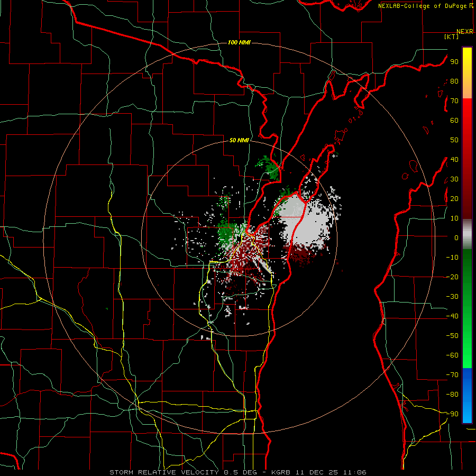The image size is (476, 476).
Task: Select the 70 value on velocity scale
Action: pyautogui.click(x=454, y=101)
